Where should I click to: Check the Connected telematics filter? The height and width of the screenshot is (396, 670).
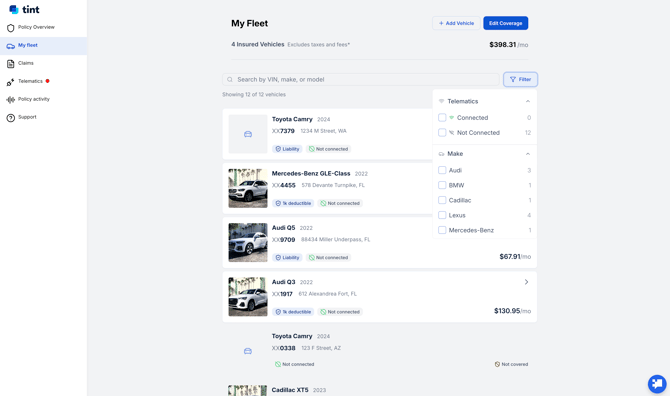coord(442,117)
